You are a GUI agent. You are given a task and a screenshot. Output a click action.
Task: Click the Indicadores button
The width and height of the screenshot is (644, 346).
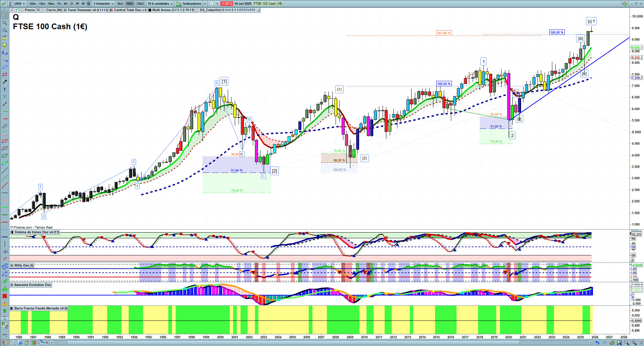coord(192,4)
